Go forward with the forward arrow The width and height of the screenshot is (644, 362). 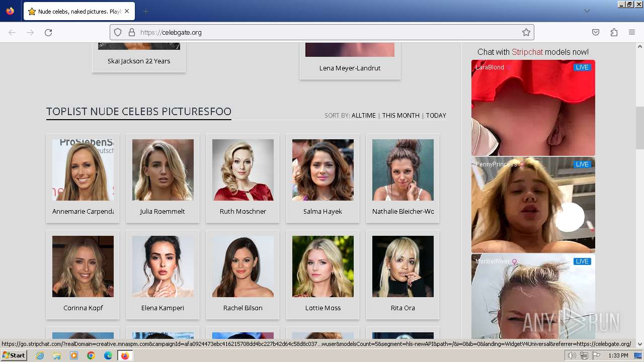(30, 32)
